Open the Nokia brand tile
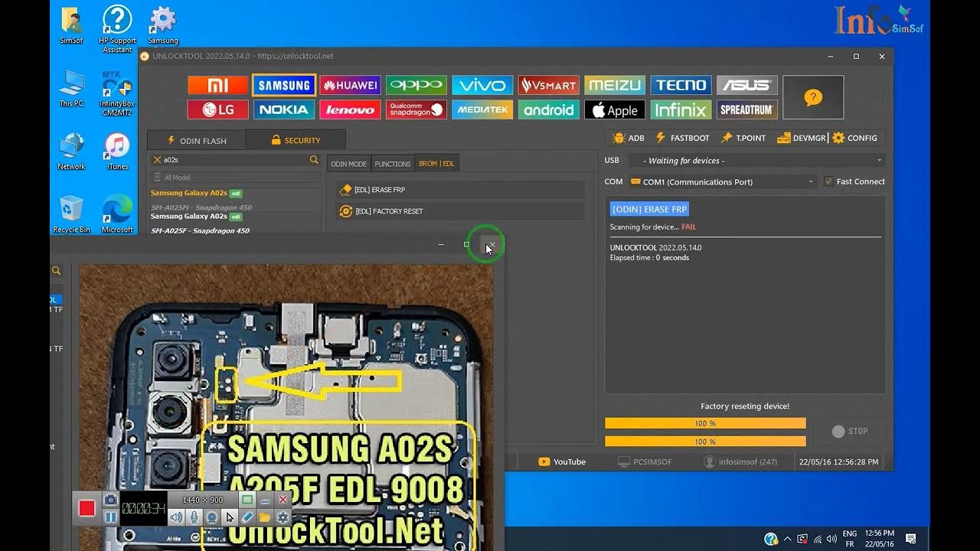 pyautogui.click(x=284, y=109)
